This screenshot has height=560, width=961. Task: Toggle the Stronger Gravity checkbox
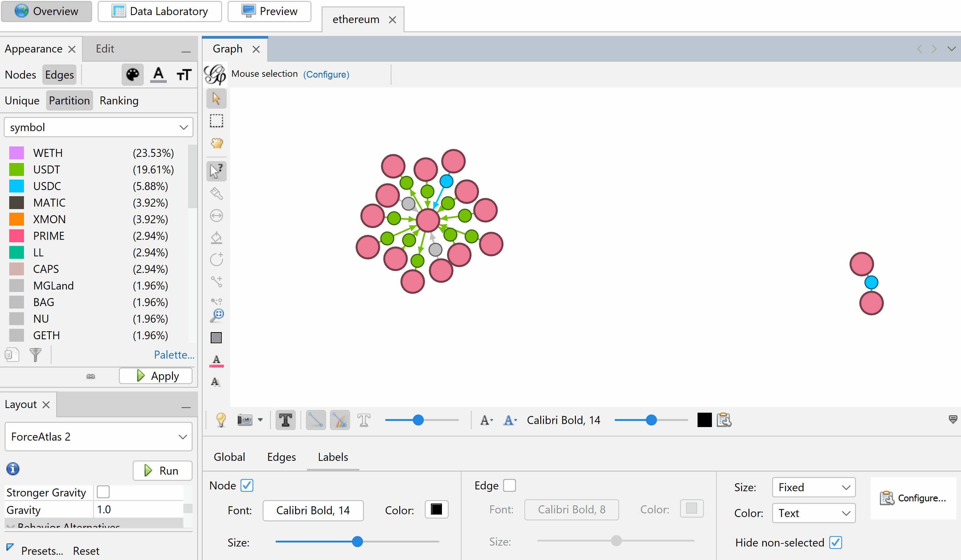coord(103,492)
